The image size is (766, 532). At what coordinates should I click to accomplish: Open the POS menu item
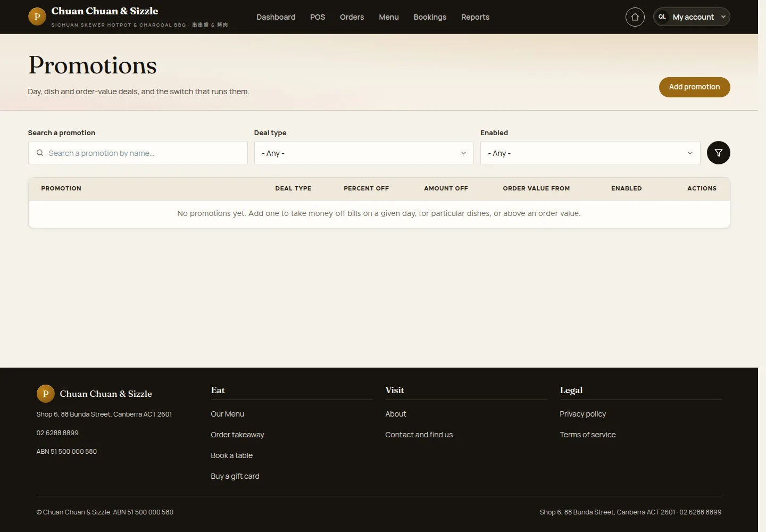pos(318,17)
